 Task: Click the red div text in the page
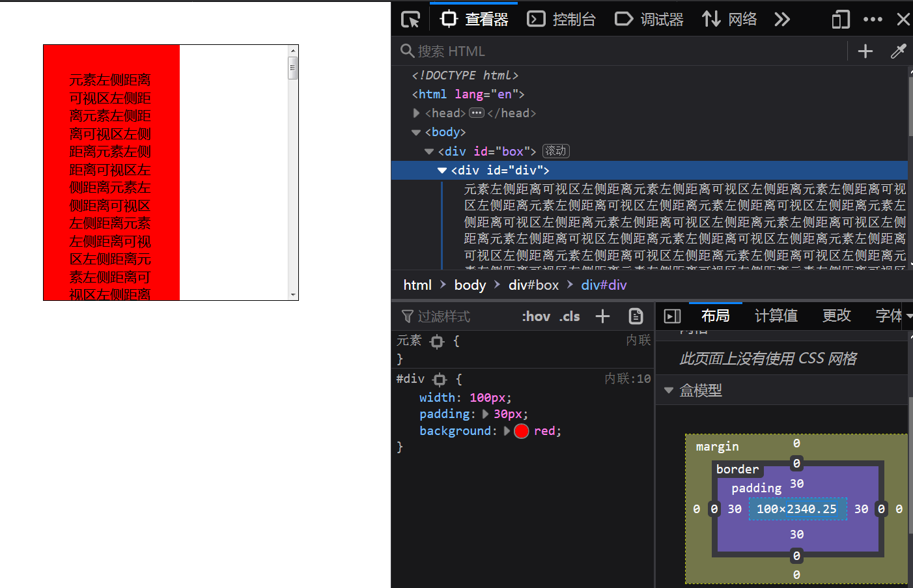pos(110,188)
